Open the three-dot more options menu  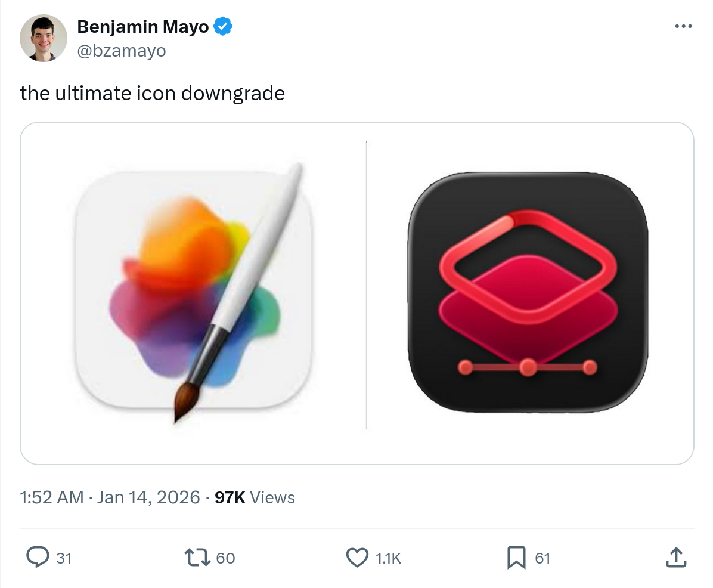(683, 26)
